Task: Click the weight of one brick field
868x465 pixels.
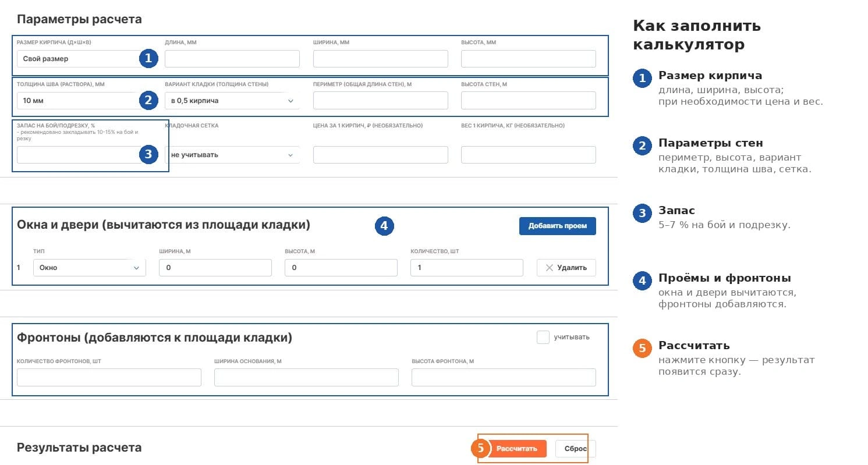Action: [529, 155]
